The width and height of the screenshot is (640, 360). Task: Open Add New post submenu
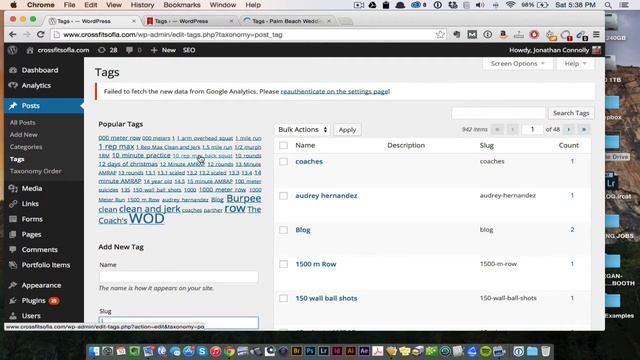pos(24,135)
